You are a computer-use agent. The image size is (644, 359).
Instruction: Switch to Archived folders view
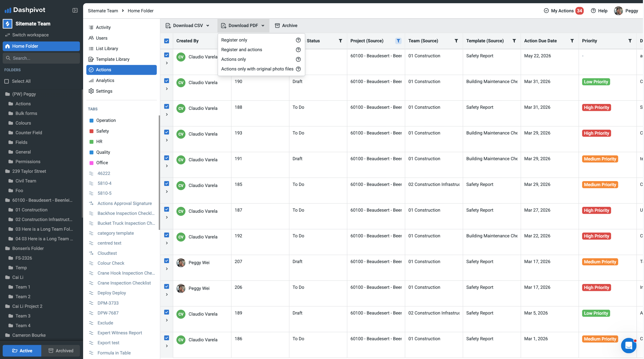[61, 351]
